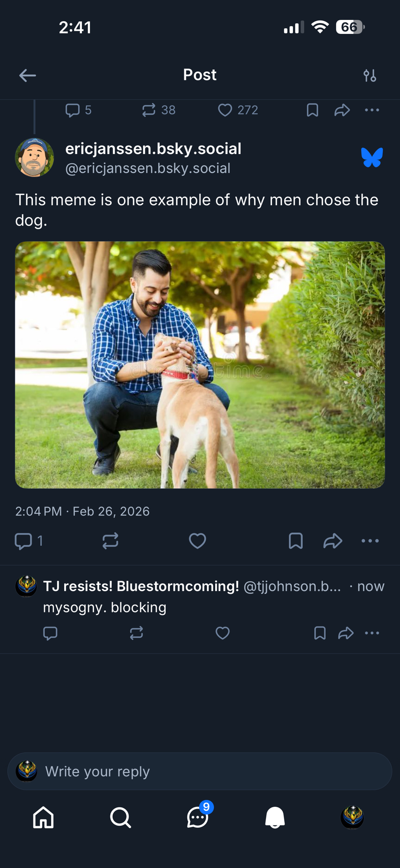This screenshot has width=400, height=868.
Task: Open the man with dog image
Action: coord(200,365)
